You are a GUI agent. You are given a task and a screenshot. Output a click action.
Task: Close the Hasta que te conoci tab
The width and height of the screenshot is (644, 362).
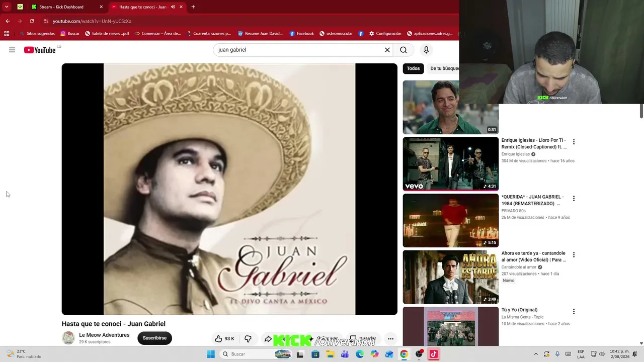point(181,7)
